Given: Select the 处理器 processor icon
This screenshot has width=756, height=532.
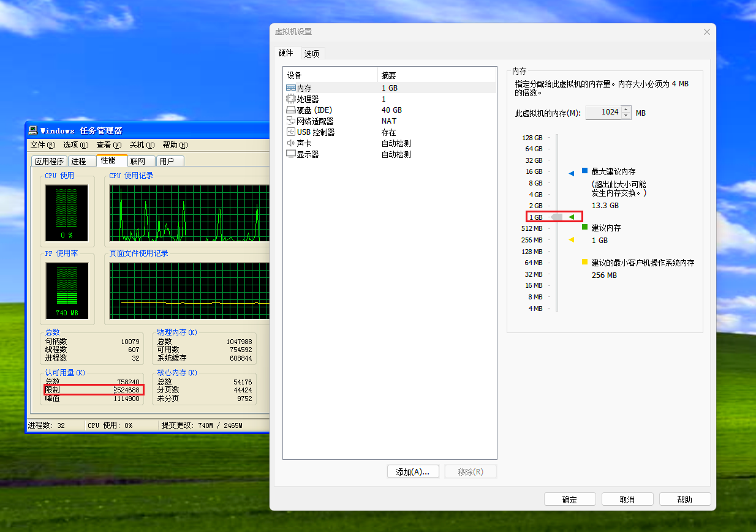Looking at the screenshot, I should tap(291, 99).
